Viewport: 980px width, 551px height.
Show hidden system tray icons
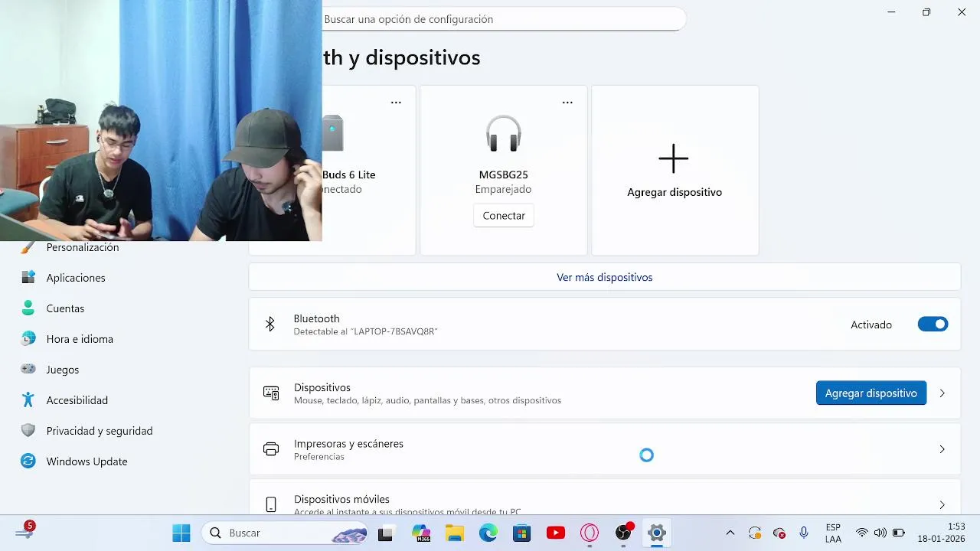(730, 533)
